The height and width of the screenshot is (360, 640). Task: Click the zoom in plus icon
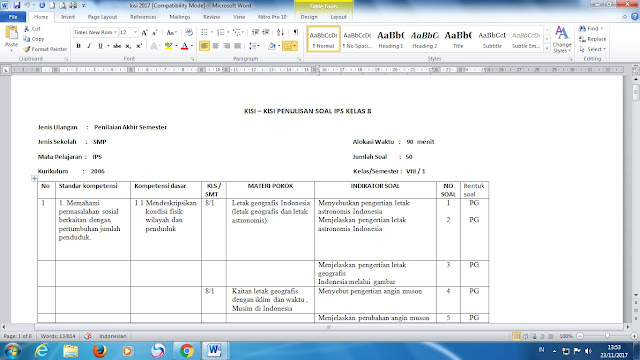pos(634,336)
